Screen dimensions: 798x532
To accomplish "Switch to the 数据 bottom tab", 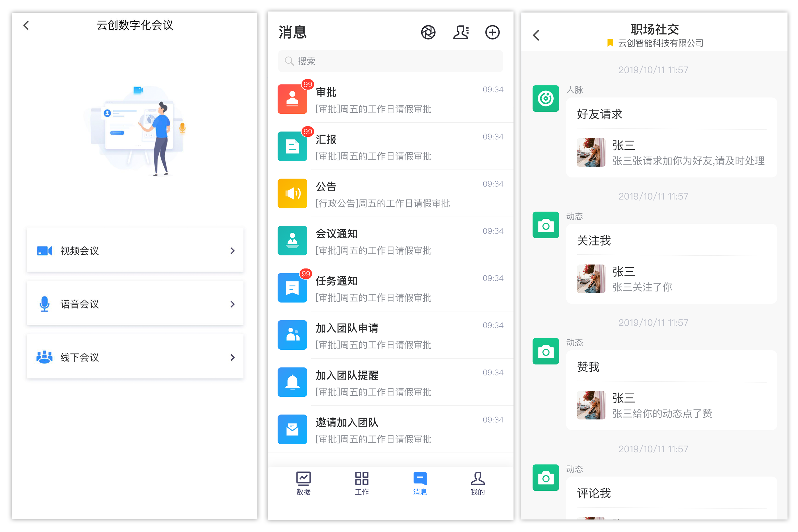I will click(303, 483).
